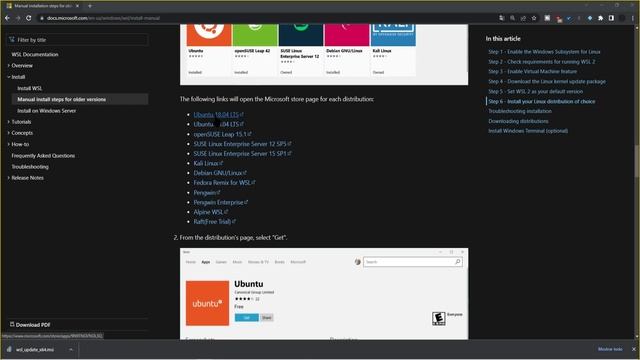640x360 pixels.
Task: Jump to Step 1 - Enable Windows Subsystem for Linux
Action: (544, 52)
